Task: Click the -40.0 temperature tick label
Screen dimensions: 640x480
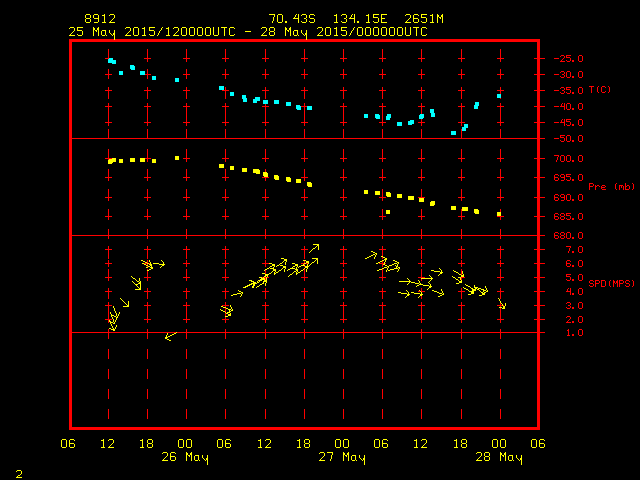Action: point(569,107)
